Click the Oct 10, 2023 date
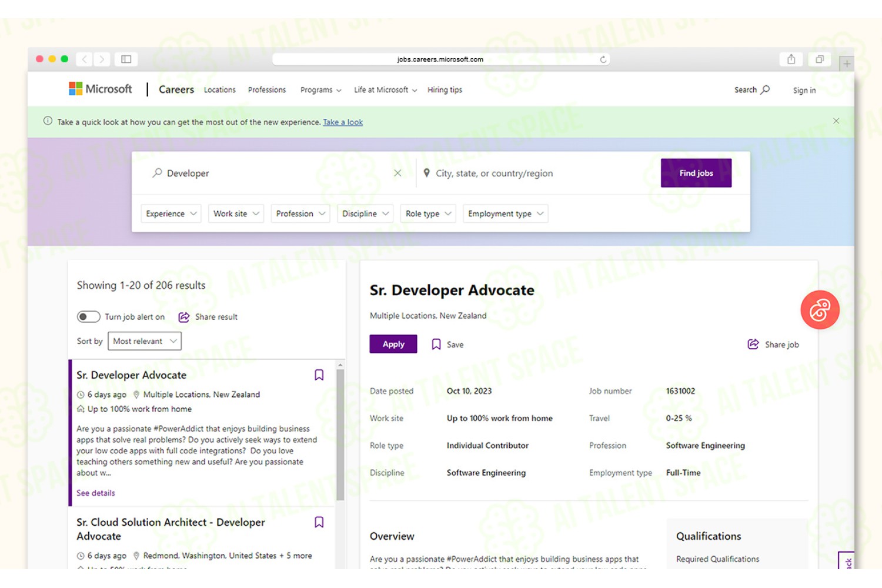The image size is (882, 588). (469, 391)
